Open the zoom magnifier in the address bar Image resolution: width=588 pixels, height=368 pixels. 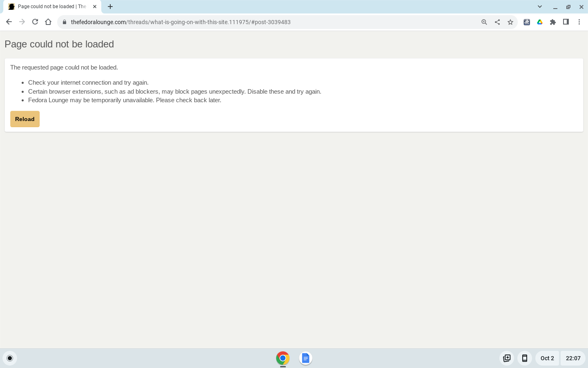click(x=484, y=22)
